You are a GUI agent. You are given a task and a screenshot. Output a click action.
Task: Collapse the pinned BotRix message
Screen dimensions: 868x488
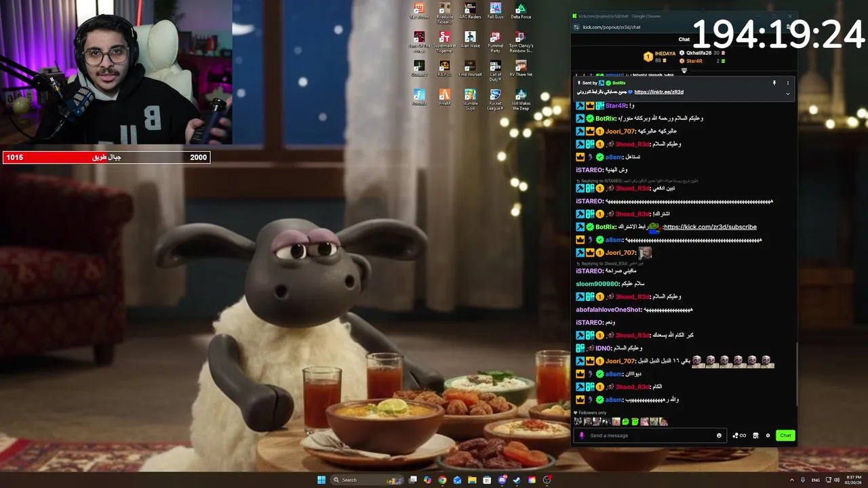(x=787, y=94)
